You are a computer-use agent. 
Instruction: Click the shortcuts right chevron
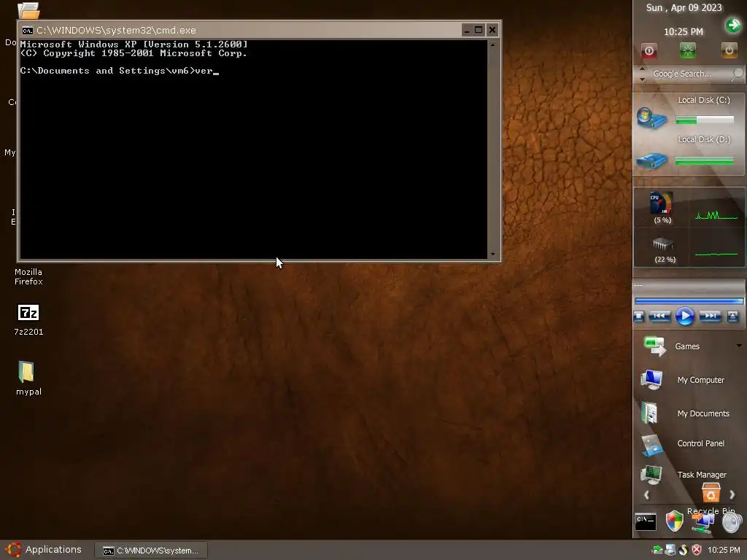click(x=732, y=495)
